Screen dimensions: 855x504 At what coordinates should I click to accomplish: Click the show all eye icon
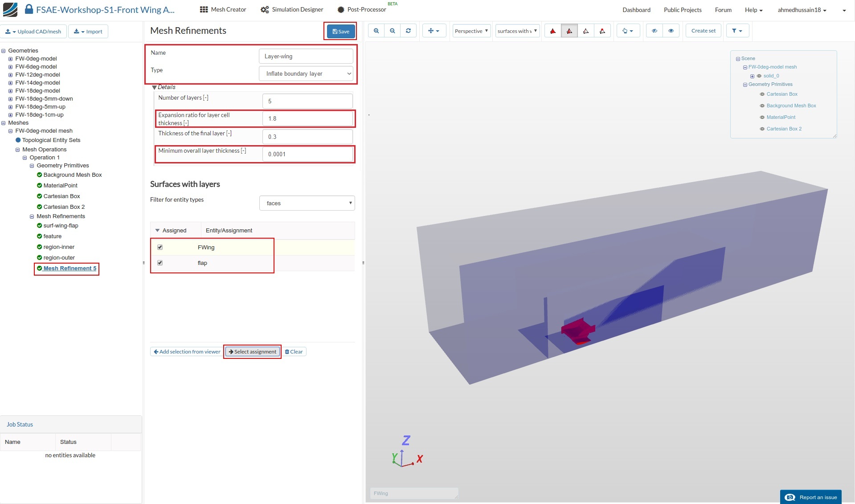pos(671,31)
